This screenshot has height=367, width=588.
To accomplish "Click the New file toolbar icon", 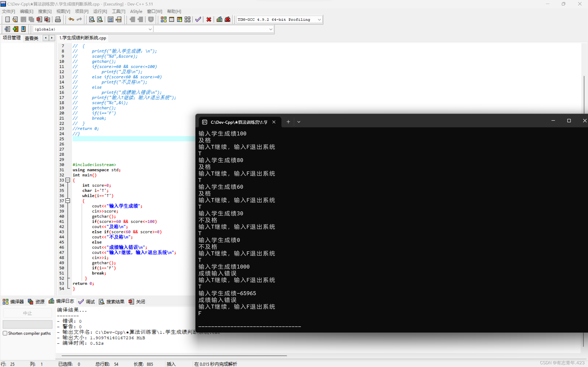I will tap(7, 20).
